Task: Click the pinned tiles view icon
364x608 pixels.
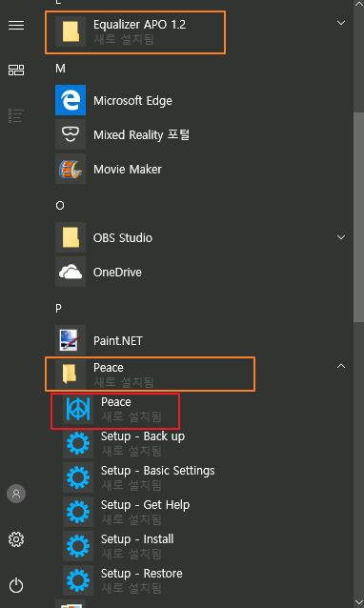Action: (x=16, y=71)
